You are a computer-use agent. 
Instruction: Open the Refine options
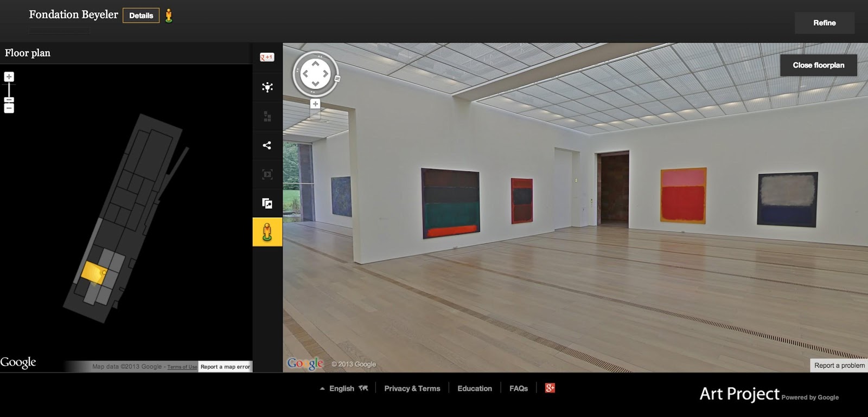824,23
